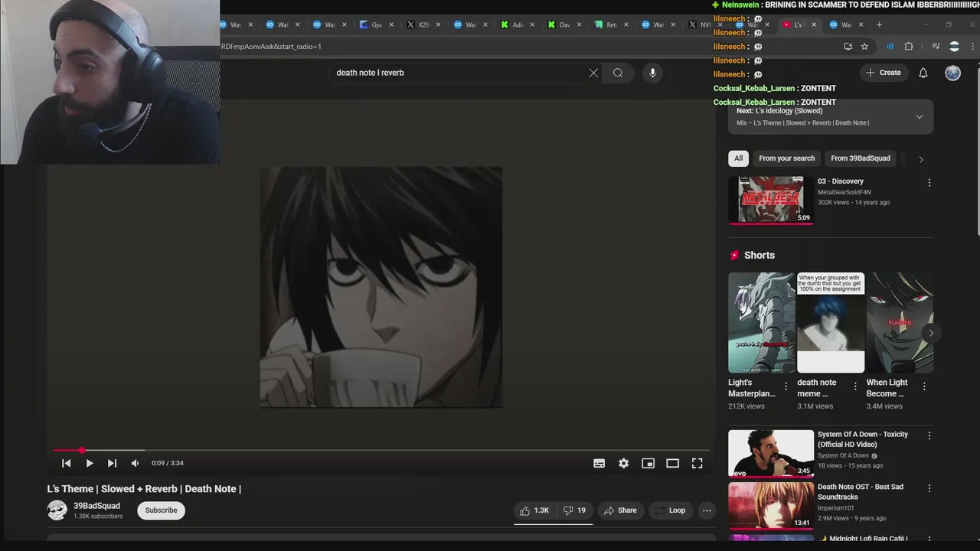Open the account avatar menu

click(x=952, y=73)
